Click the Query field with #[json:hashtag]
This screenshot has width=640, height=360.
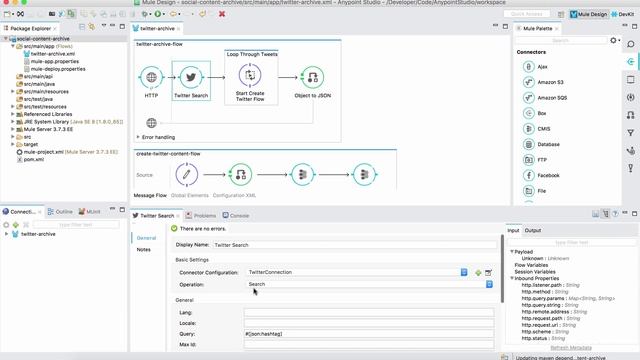click(369, 334)
